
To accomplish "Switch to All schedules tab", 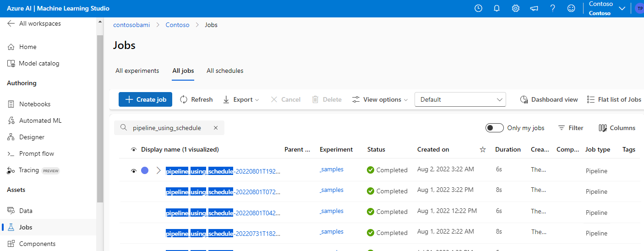I will tap(225, 71).
